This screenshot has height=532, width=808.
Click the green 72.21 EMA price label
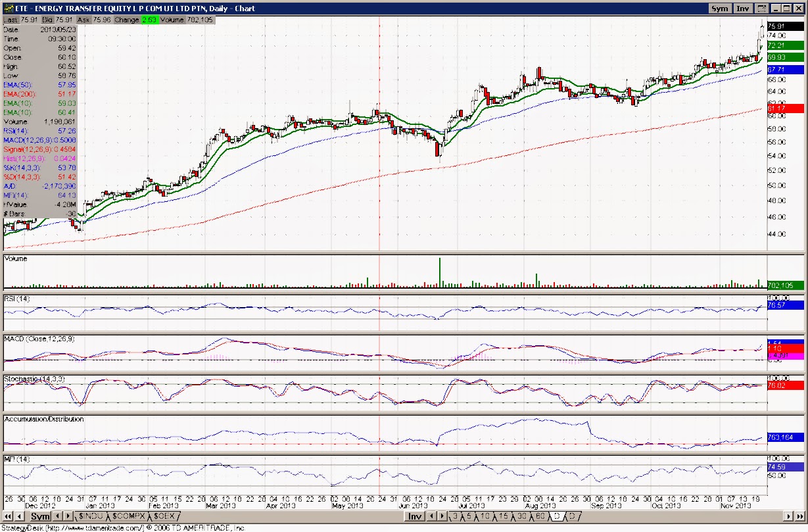(785, 45)
